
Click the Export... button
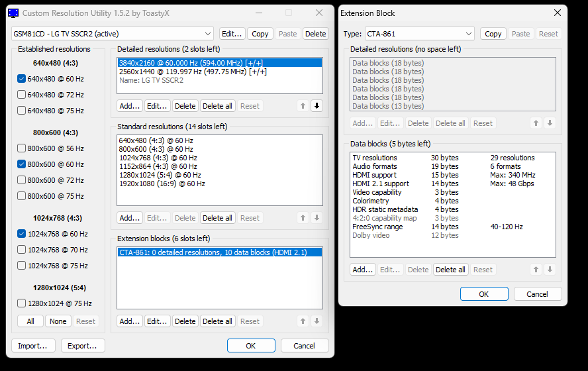coord(83,346)
